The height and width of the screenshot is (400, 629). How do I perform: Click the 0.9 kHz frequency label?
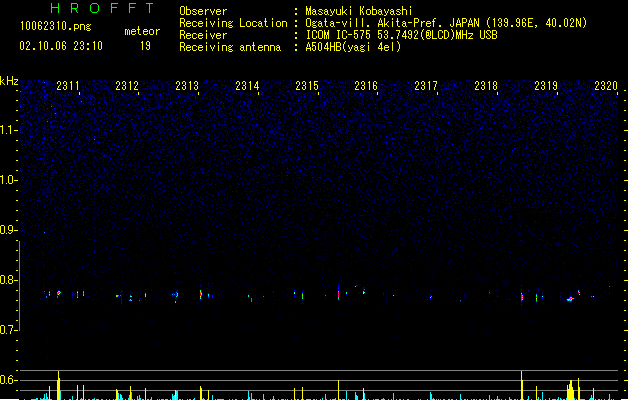(x=8, y=230)
